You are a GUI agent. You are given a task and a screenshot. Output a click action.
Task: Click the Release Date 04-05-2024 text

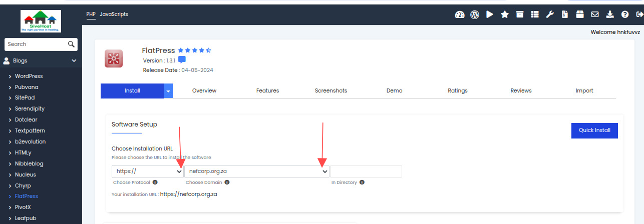point(178,70)
